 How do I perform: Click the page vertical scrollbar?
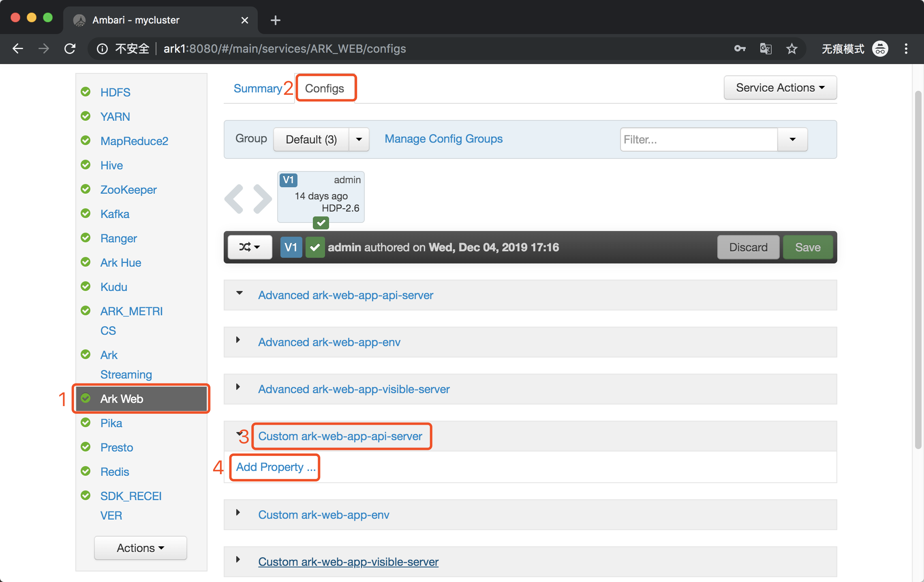click(918, 270)
